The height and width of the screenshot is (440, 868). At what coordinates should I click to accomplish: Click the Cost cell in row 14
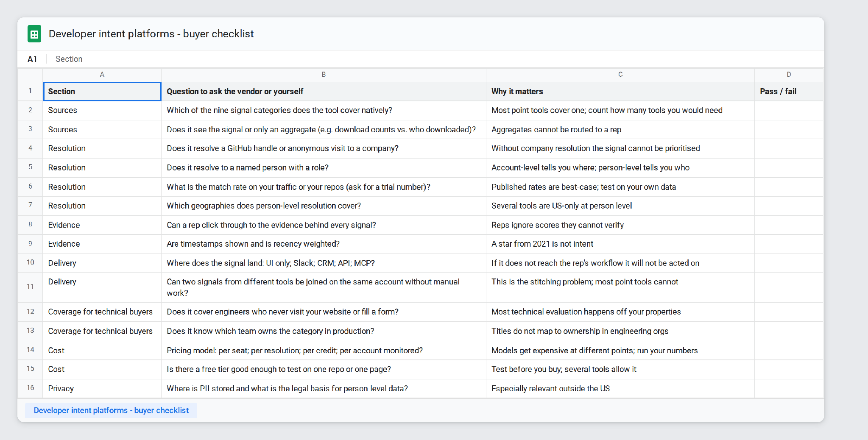point(102,351)
